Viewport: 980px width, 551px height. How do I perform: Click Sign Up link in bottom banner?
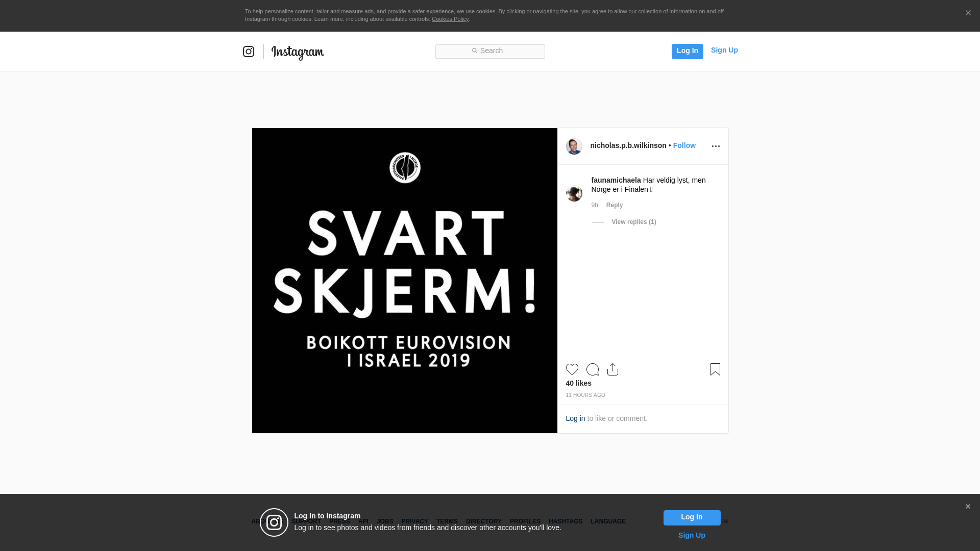click(x=692, y=535)
